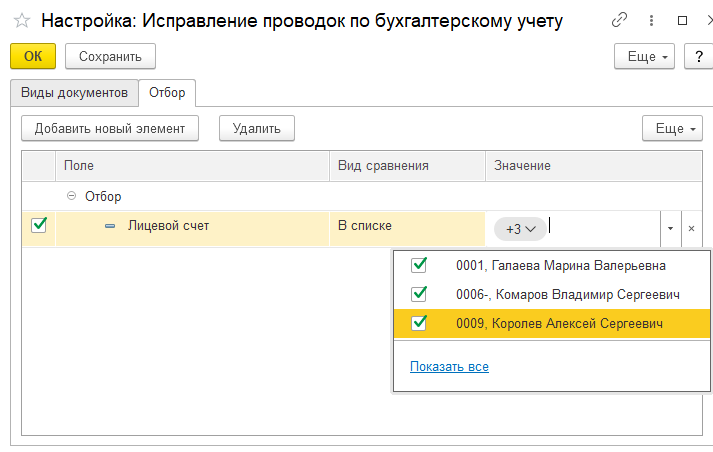This screenshot has width=713, height=452.
Task: Click the Лицевой счет field dash icon
Action: click(x=110, y=227)
